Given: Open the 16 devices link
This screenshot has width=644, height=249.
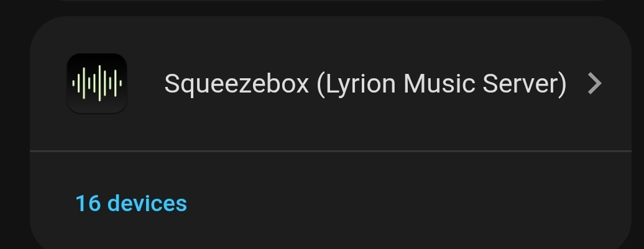Looking at the screenshot, I should (x=131, y=203).
